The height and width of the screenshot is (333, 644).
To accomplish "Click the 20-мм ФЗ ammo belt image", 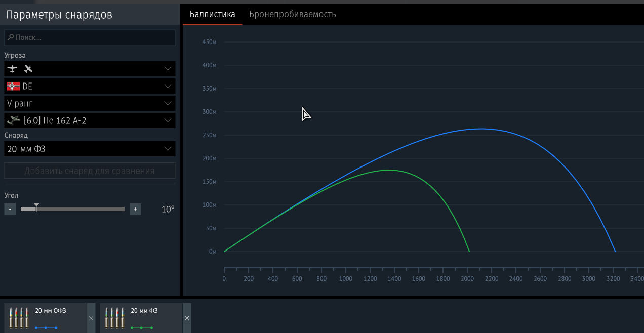I will tap(115, 318).
